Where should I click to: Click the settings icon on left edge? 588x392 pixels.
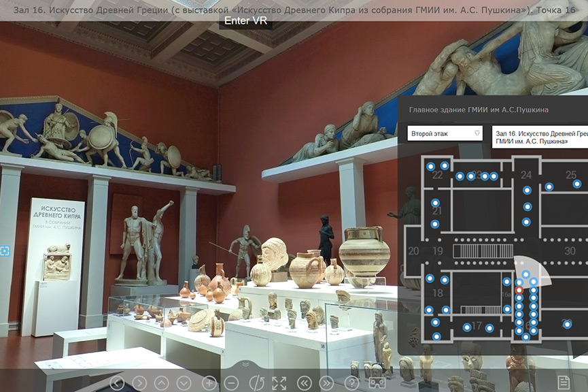[5, 251]
